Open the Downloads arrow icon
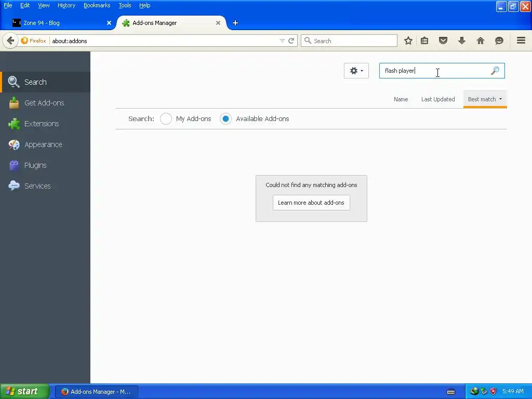This screenshot has width=532, height=399. coord(461,41)
